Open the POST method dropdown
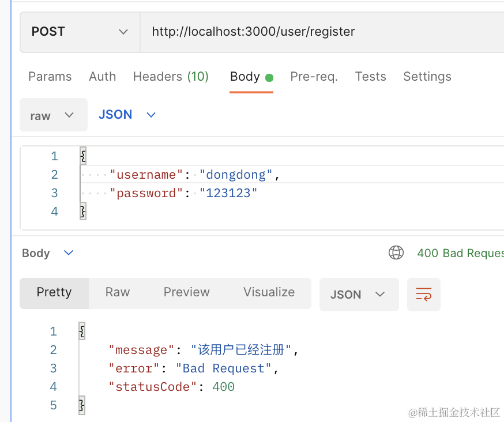The image size is (504, 422). pyautogui.click(x=80, y=32)
